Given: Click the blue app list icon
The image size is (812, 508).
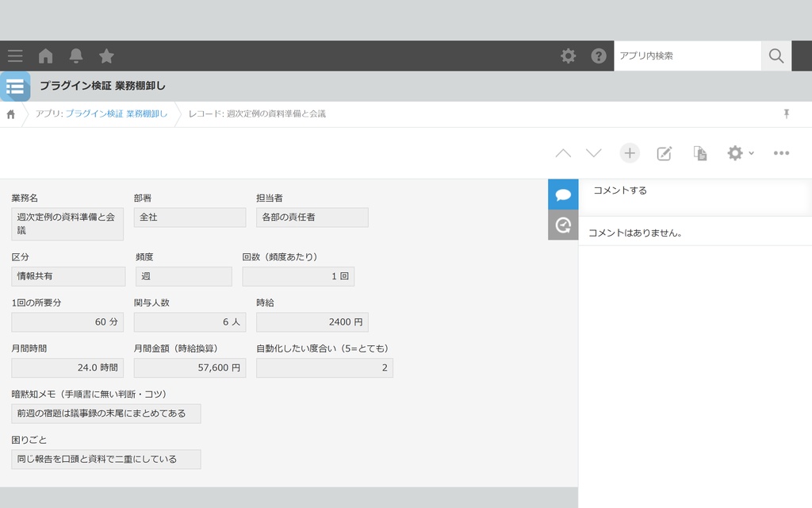Looking at the screenshot, I should point(15,87).
